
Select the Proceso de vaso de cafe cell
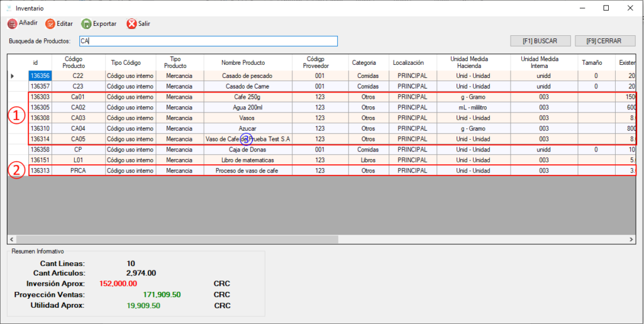click(247, 170)
